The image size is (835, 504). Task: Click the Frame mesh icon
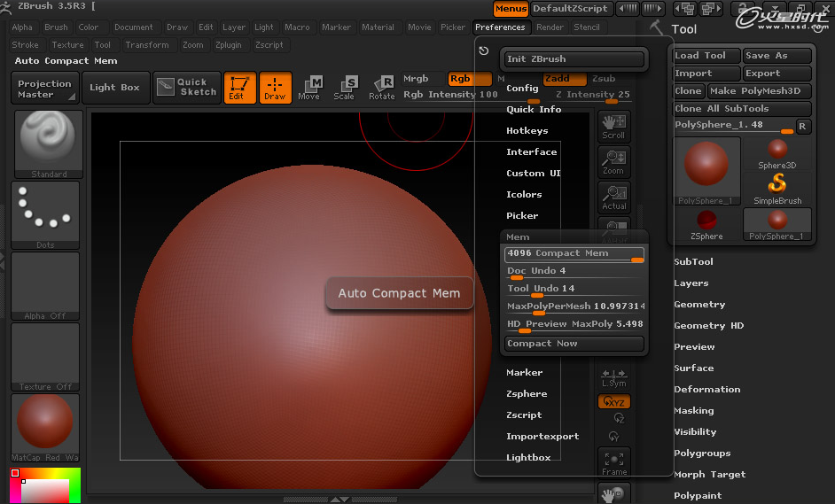tap(614, 462)
